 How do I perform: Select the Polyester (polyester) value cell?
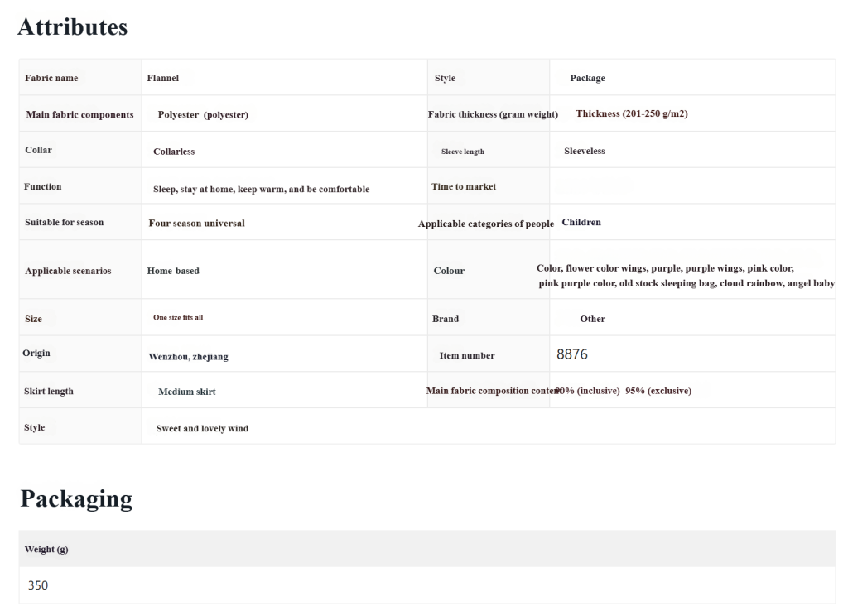(203, 115)
